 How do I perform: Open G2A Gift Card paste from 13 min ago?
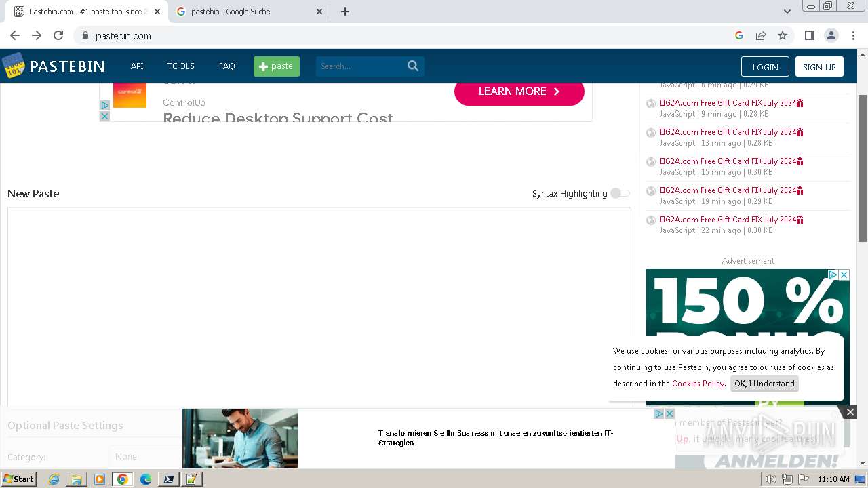(x=732, y=132)
